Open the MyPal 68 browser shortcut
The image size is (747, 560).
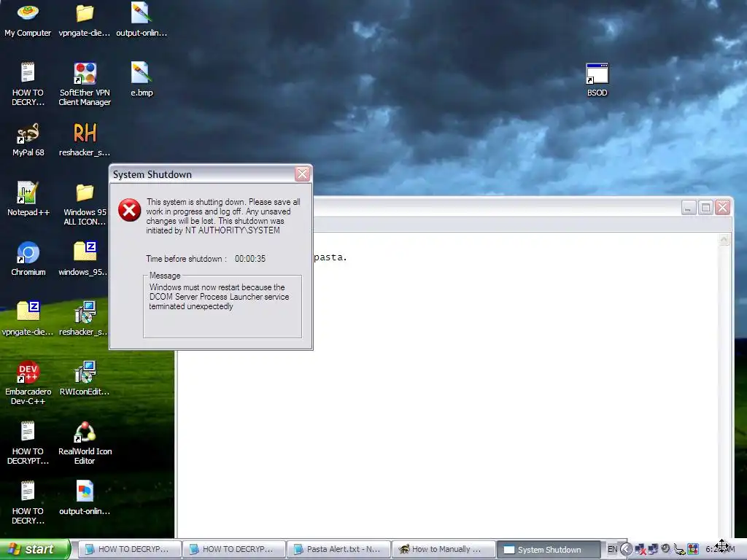point(28,139)
